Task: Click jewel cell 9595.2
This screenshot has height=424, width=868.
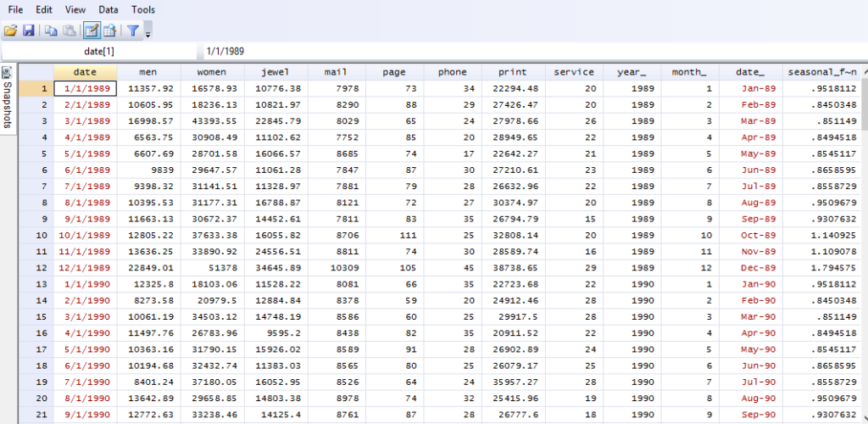Action: 275,333
